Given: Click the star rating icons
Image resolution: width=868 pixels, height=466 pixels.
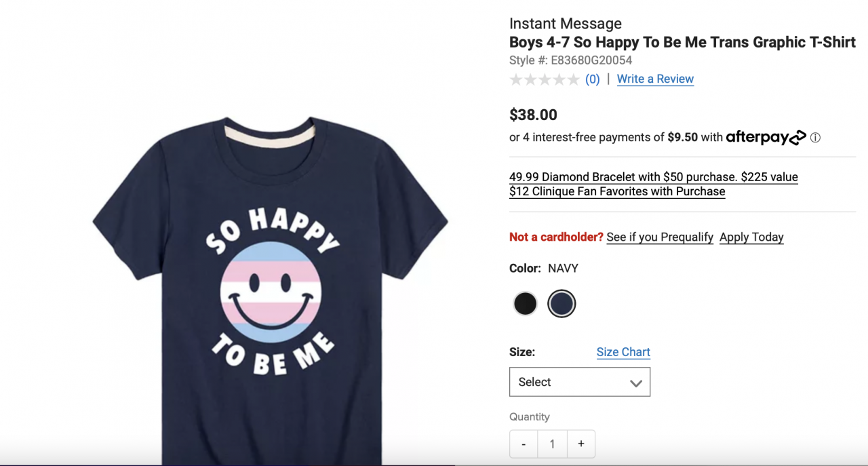Looking at the screenshot, I should [545, 79].
